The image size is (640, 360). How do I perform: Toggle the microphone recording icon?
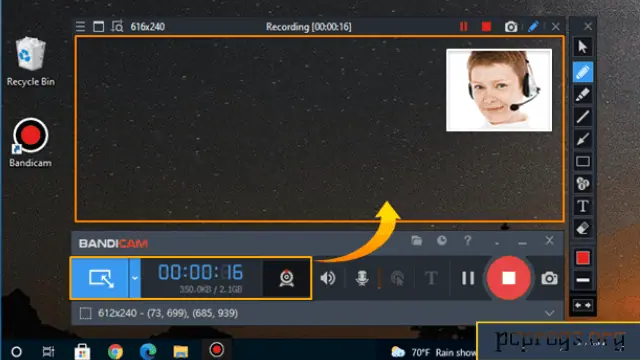(x=362, y=278)
